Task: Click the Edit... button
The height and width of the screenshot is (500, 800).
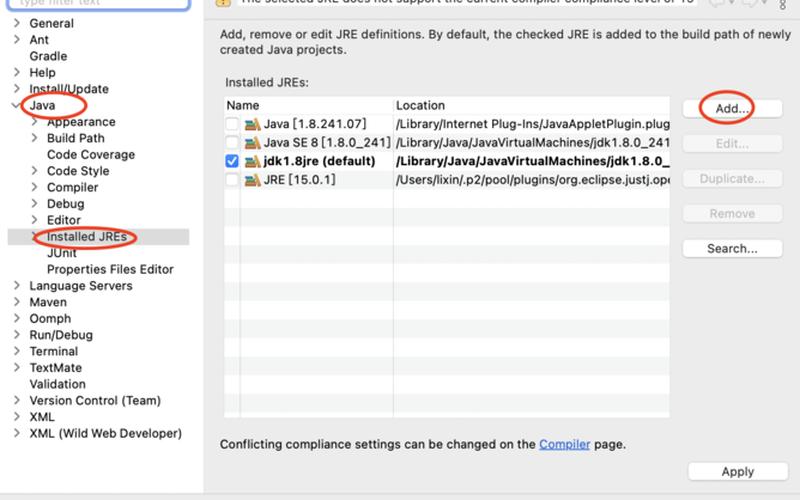Action: (732, 144)
